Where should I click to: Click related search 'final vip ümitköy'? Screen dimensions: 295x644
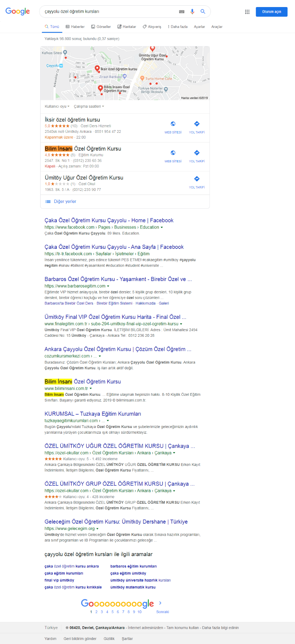[x=59, y=580]
